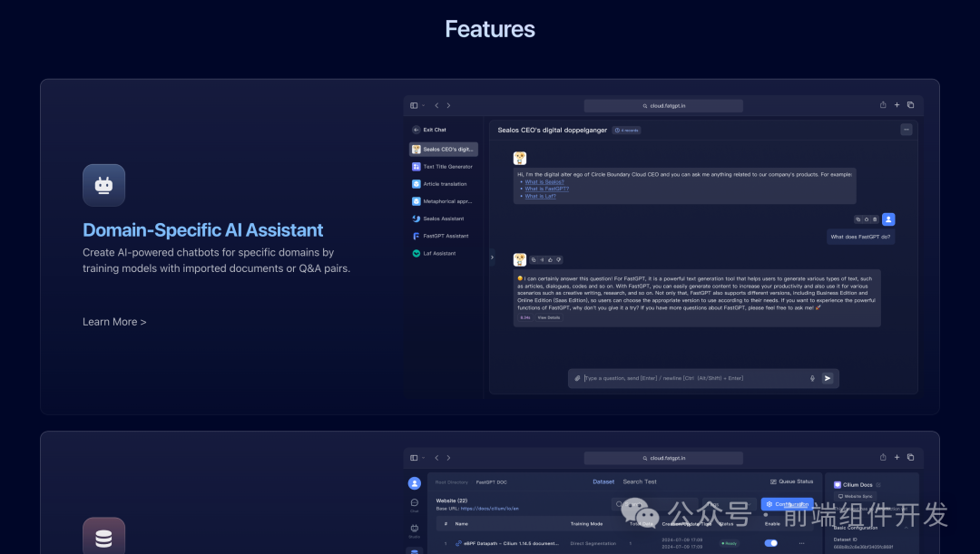Screen dimensions: 980x554
Task: Click the robot feature icon above Domain-Specific AI Assistant
Action: pyautogui.click(x=103, y=185)
